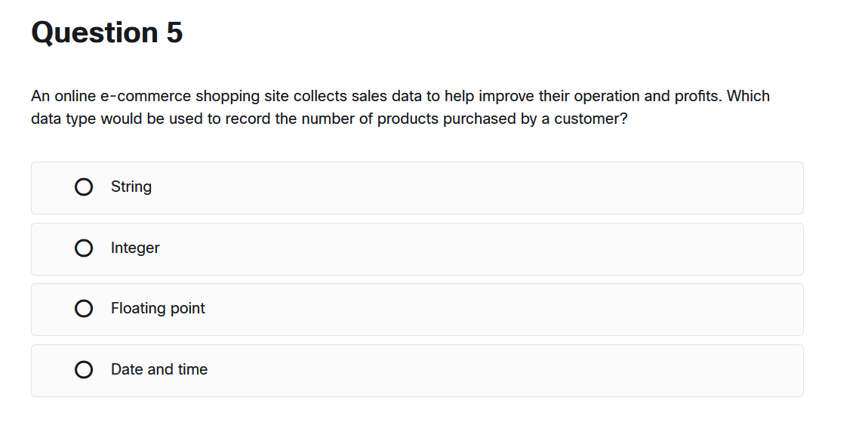Click the Floating point option label text
868x438 pixels.
point(158,308)
